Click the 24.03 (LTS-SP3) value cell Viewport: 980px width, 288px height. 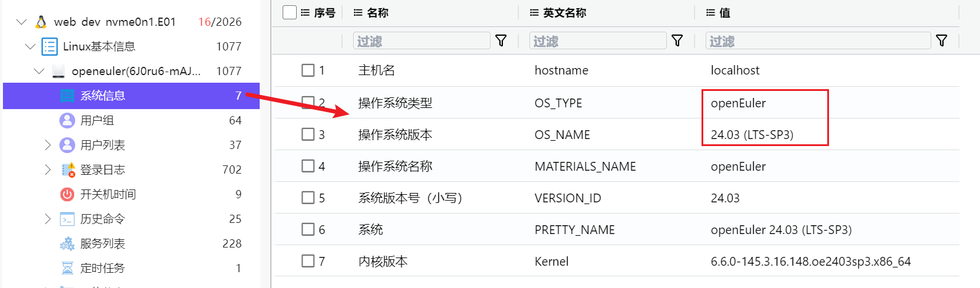752,135
